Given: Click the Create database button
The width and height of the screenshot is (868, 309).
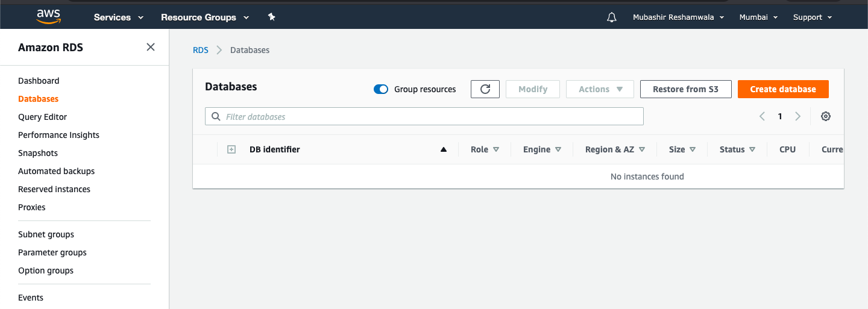Looking at the screenshot, I should [783, 89].
